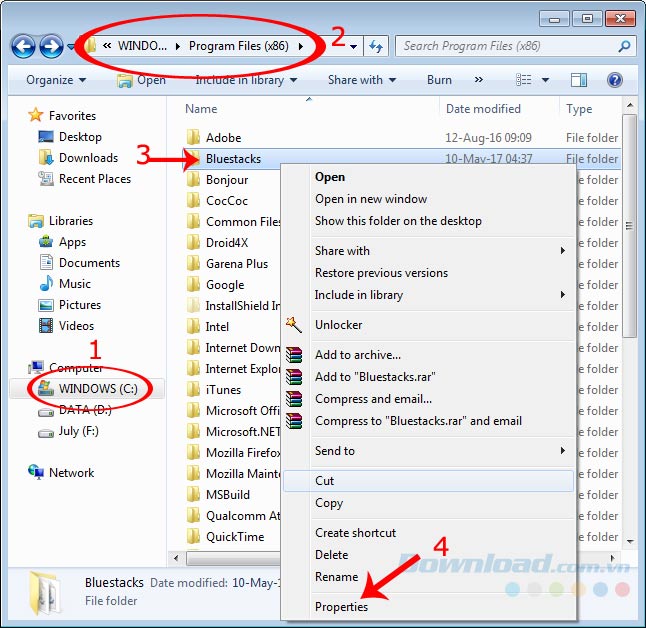This screenshot has height=628, width=646.
Task: Show more toolbar commands chevron
Action: [x=478, y=80]
